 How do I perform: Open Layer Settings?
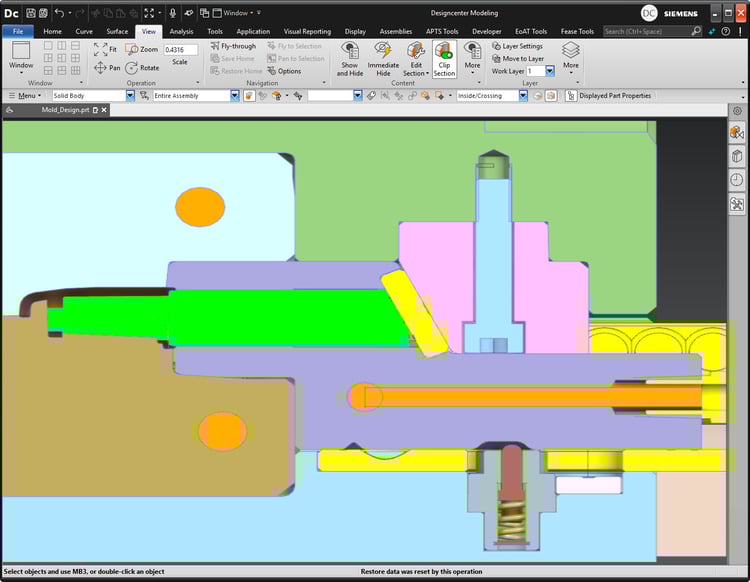click(517, 46)
